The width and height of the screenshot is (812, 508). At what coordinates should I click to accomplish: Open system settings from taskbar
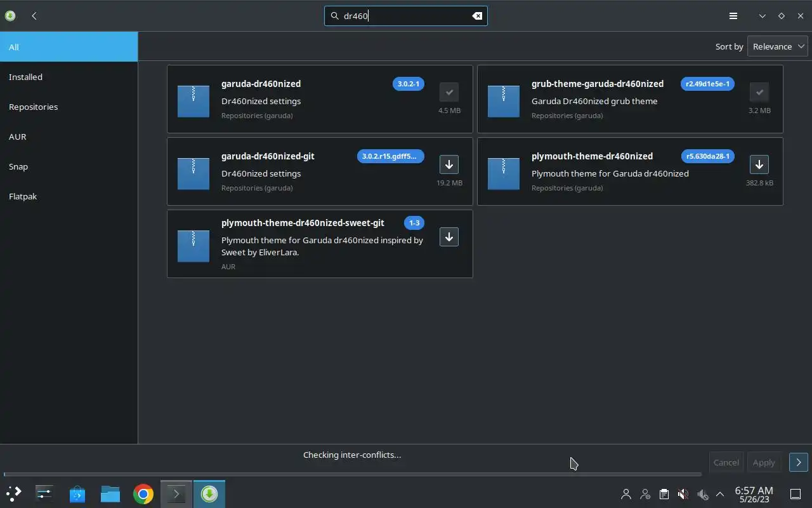(44, 494)
